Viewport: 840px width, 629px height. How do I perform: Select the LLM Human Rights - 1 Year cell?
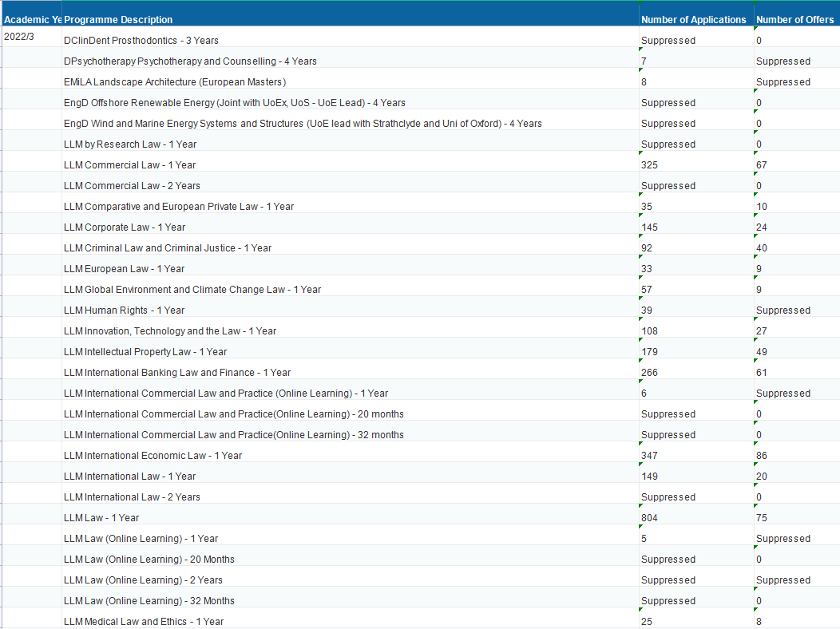pyautogui.click(x=125, y=311)
